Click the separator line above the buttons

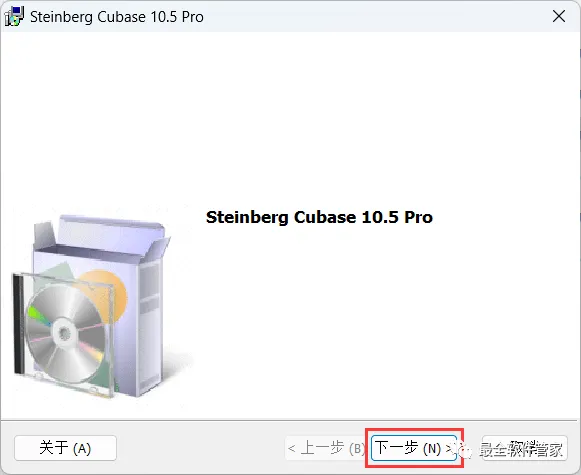[x=289, y=420]
